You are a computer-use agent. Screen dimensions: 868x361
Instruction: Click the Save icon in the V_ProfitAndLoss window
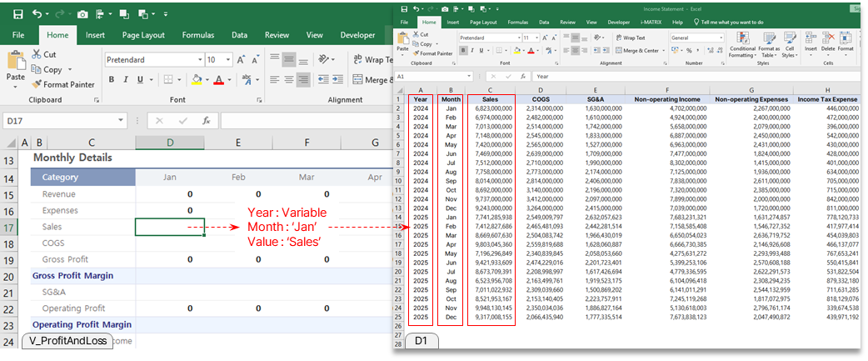point(17,13)
